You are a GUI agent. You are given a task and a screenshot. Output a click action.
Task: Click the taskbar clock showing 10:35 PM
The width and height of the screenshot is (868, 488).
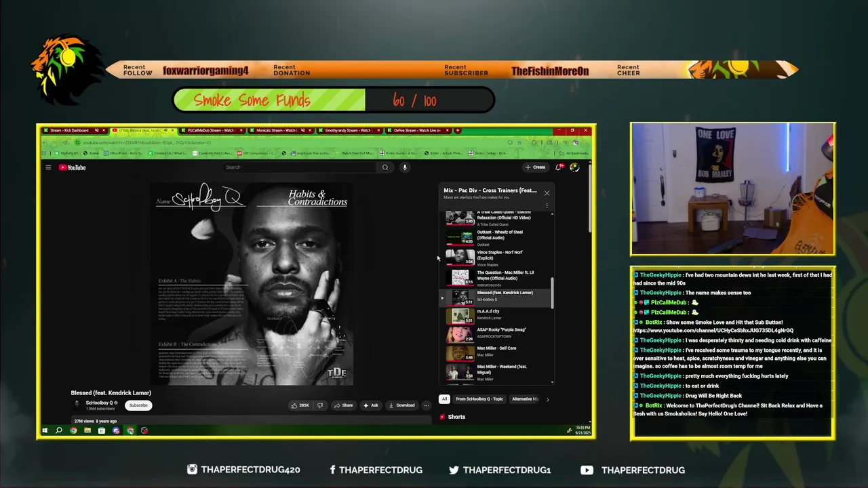(x=585, y=430)
